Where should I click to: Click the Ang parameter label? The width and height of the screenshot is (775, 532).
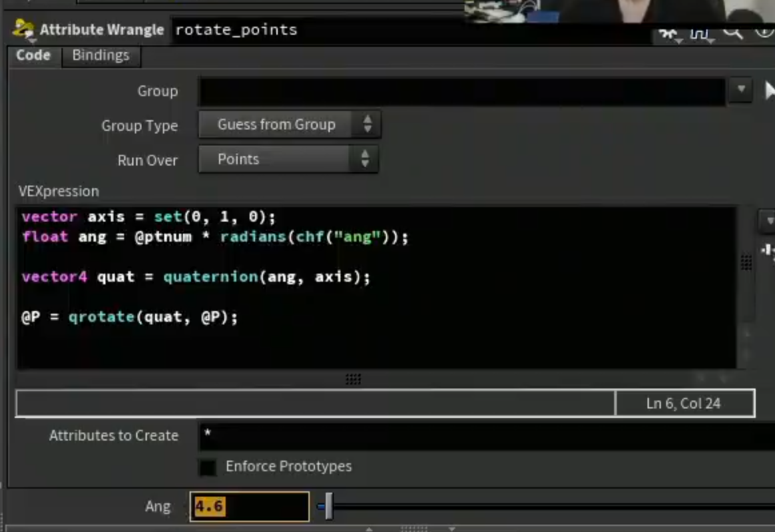tap(158, 506)
